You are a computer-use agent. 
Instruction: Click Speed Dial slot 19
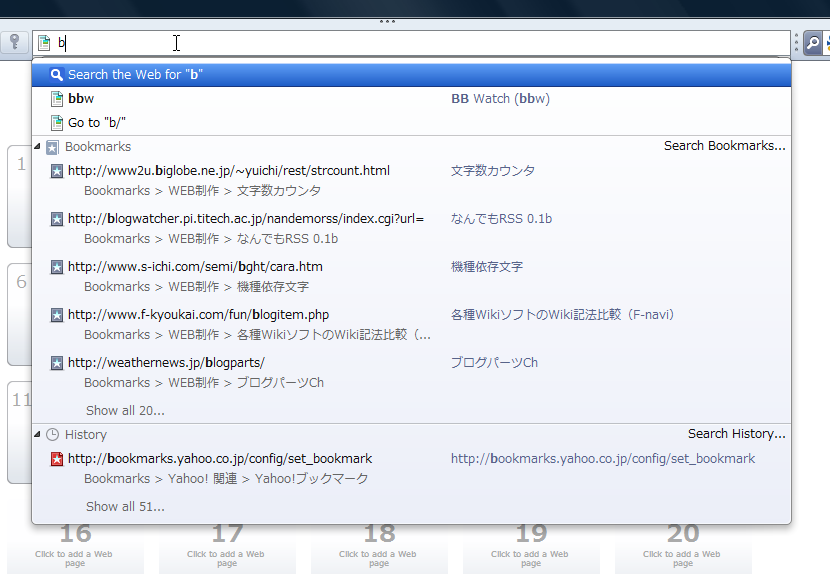click(x=531, y=549)
